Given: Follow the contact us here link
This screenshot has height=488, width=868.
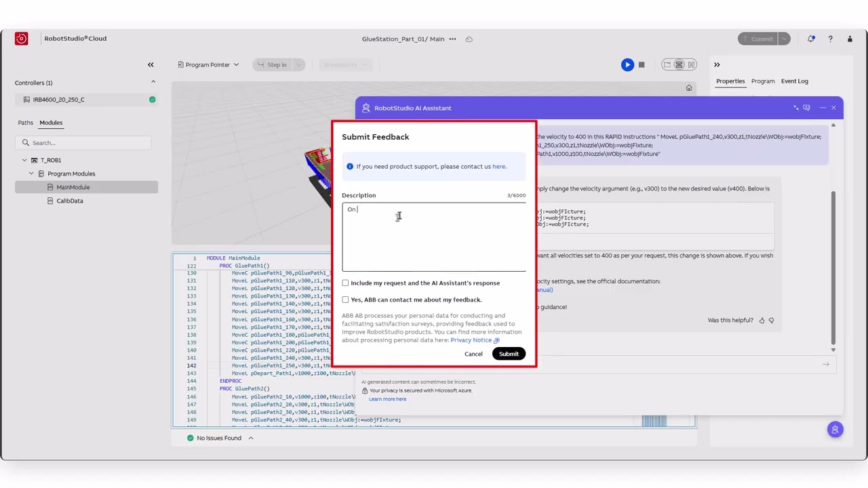Looking at the screenshot, I should [499, 167].
